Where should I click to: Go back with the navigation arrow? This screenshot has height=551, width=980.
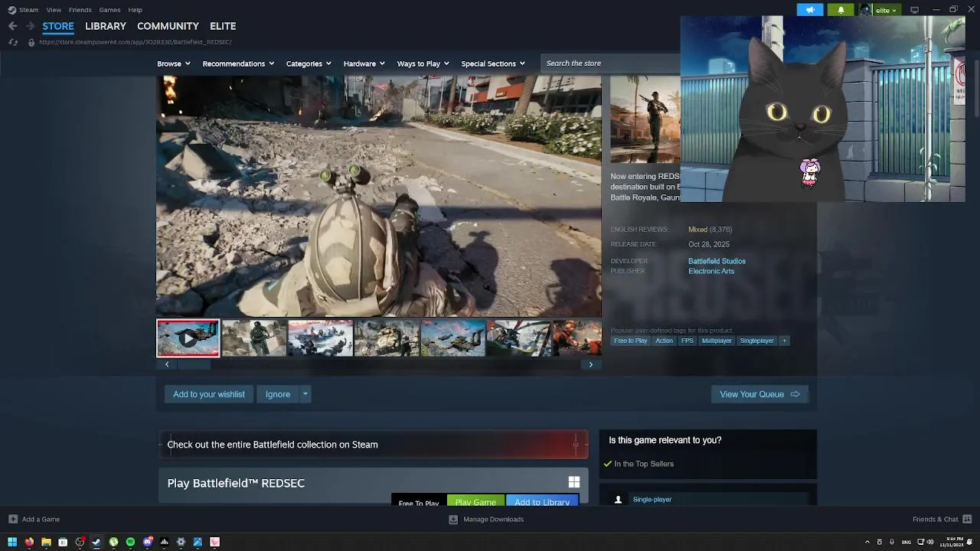(x=13, y=26)
